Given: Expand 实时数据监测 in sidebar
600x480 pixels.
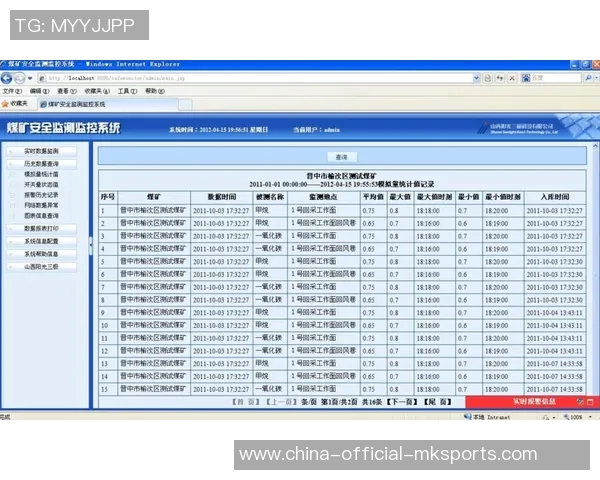Looking at the screenshot, I should (x=42, y=152).
